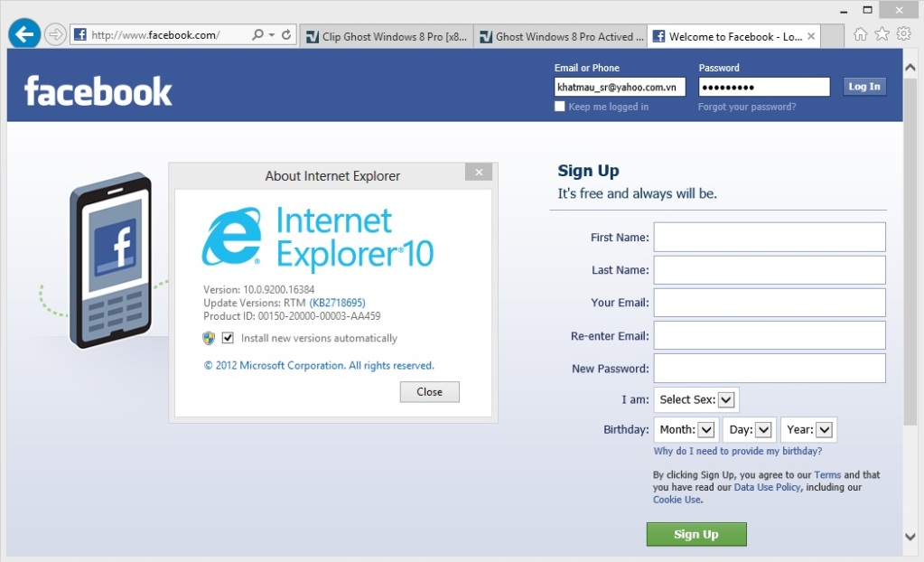The width and height of the screenshot is (924, 562).
Task: Close the About Internet Explorer dialog with X
Action: (x=479, y=173)
